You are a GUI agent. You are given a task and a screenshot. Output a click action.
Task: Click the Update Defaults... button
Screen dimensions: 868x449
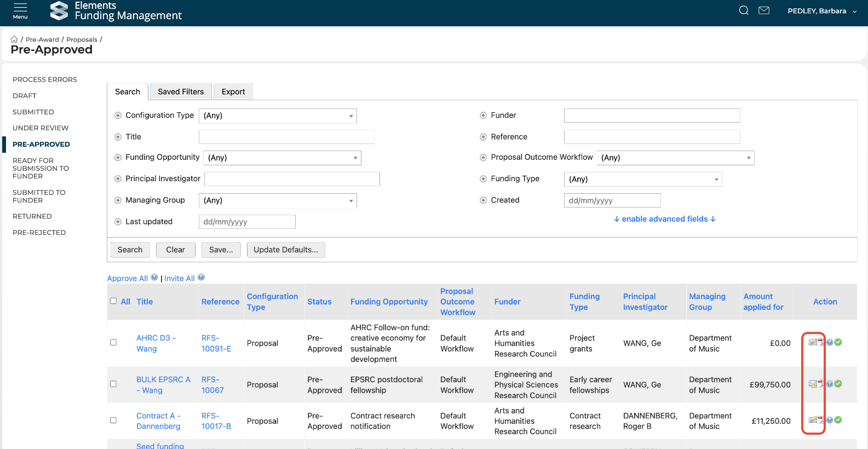pos(285,250)
